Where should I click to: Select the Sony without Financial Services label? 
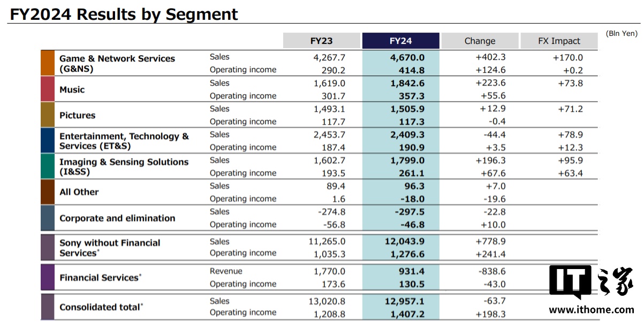[110, 248]
